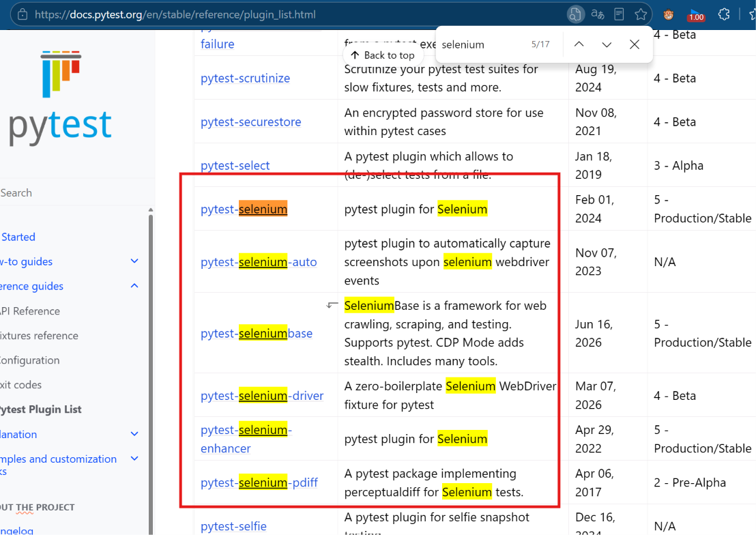Click the 5/17 match counter
The width and height of the screenshot is (756, 535).
(540, 44)
